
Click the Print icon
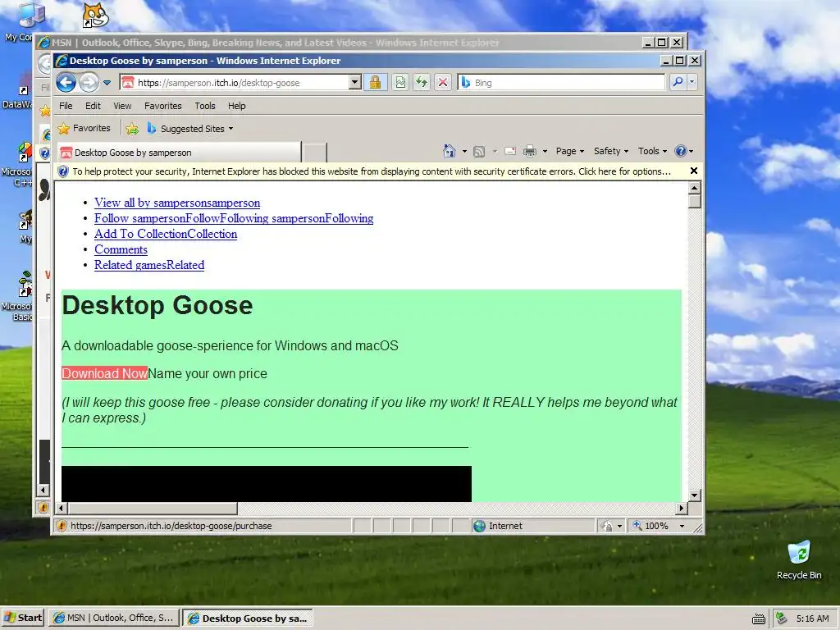[529, 152]
